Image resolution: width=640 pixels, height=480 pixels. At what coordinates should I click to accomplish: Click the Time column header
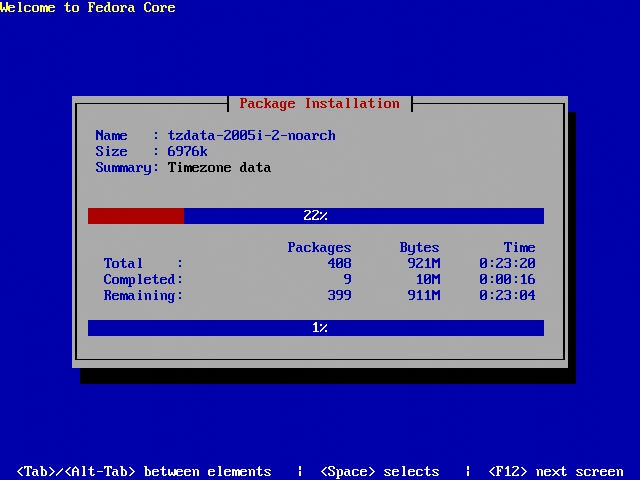point(519,247)
